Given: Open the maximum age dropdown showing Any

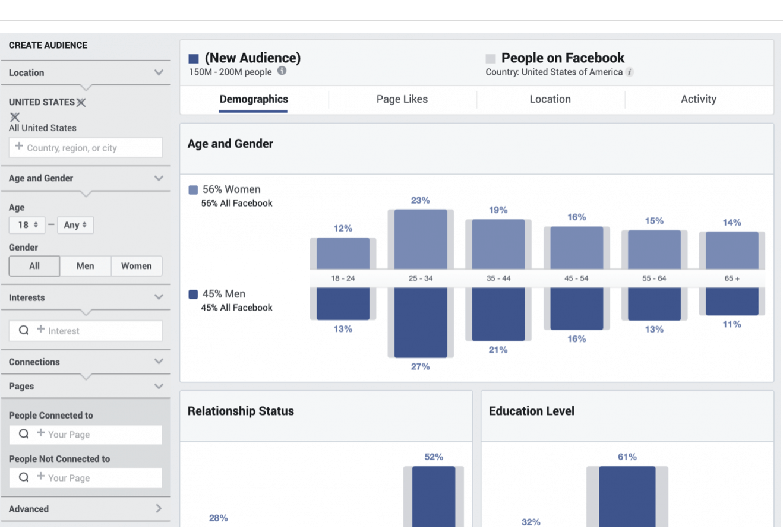Looking at the screenshot, I should (x=75, y=225).
